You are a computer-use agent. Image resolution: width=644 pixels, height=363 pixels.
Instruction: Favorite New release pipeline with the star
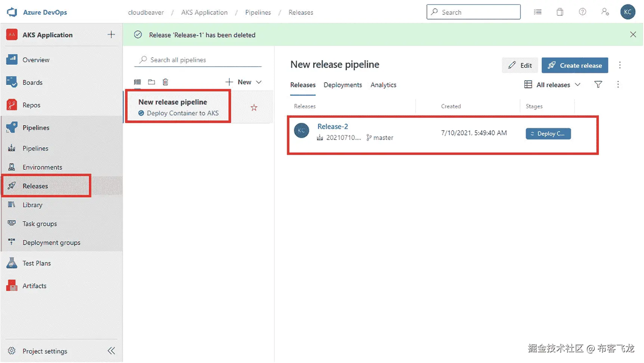point(254,108)
